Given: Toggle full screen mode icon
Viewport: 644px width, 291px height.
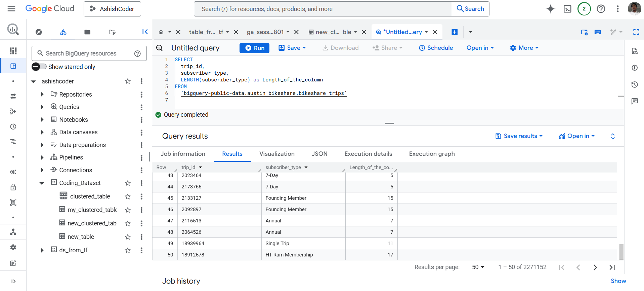Looking at the screenshot, I should pos(636,32).
